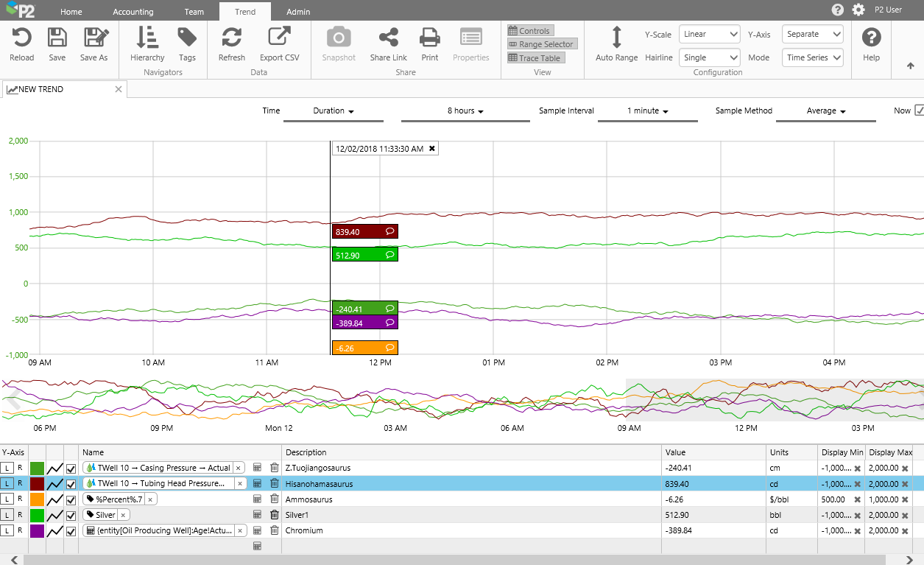Open the Hierarchy navigator
Screen dimensions: 924x565
tap(147, 38)
